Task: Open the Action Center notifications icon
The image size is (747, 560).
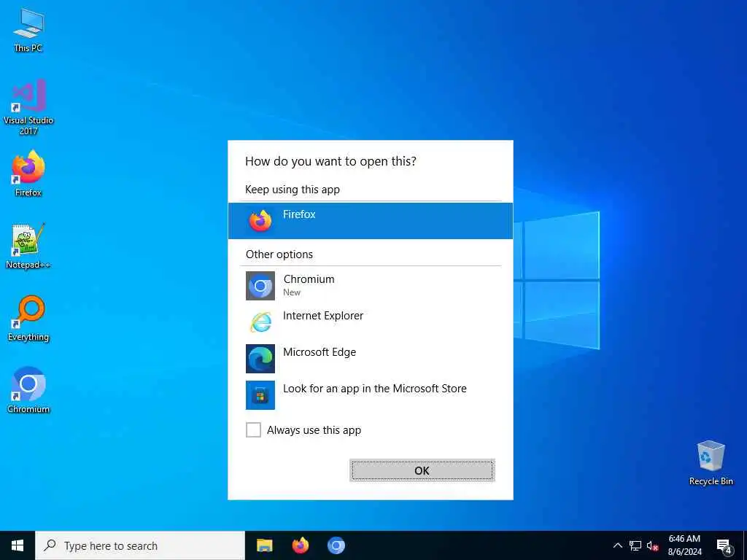Action: point(724,546)
